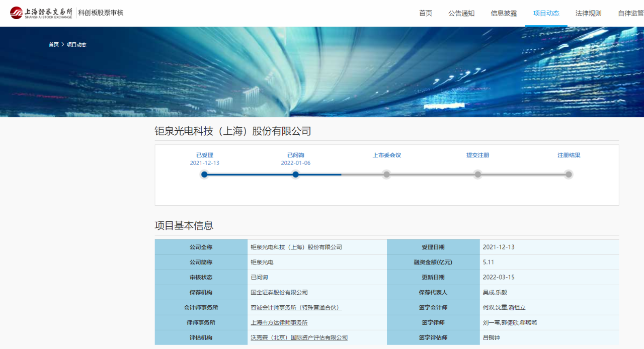Screen dimensions: 644x349
Task: Click the 审核状态 header cell
Action: point(201,277)
